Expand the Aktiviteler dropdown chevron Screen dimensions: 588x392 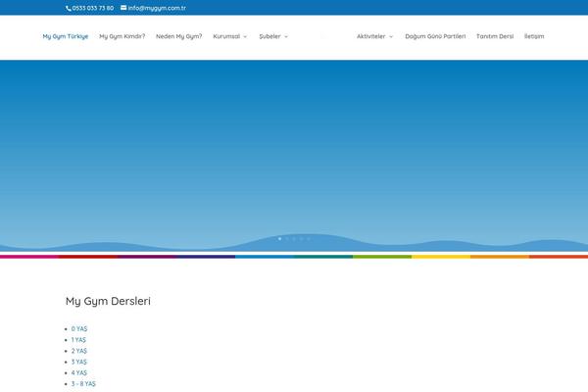tap(391, 37)
